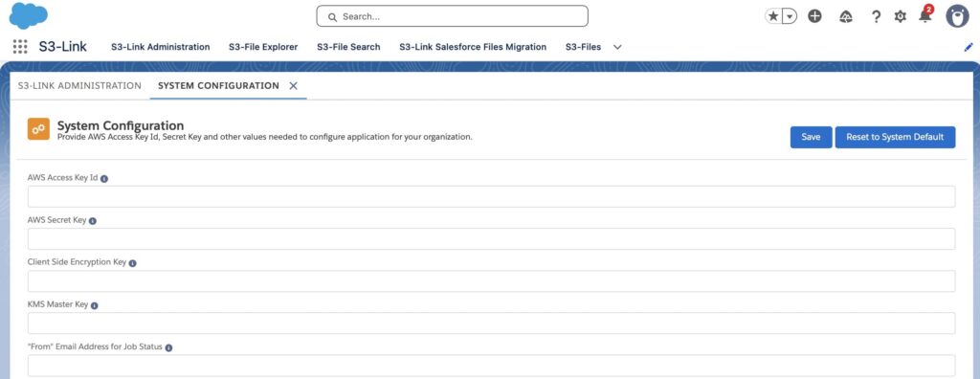
Task: Open the Global Actions plus icon
Action: click(x=814, y=17)
